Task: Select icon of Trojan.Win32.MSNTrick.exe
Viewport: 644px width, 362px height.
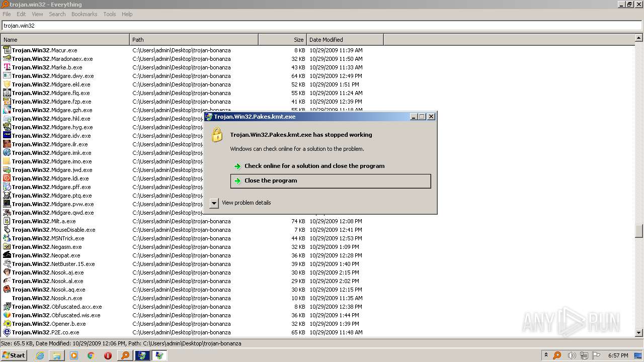Action: 7,238
